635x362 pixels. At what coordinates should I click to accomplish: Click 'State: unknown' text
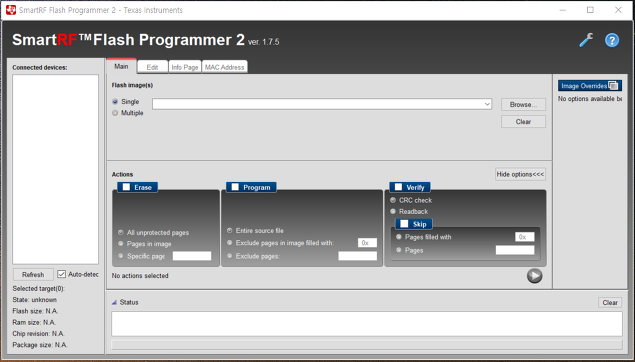[34, 300]
